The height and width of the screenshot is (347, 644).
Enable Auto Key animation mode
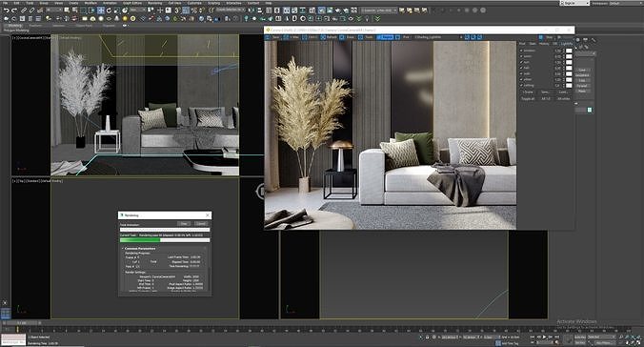click(580, 337)
